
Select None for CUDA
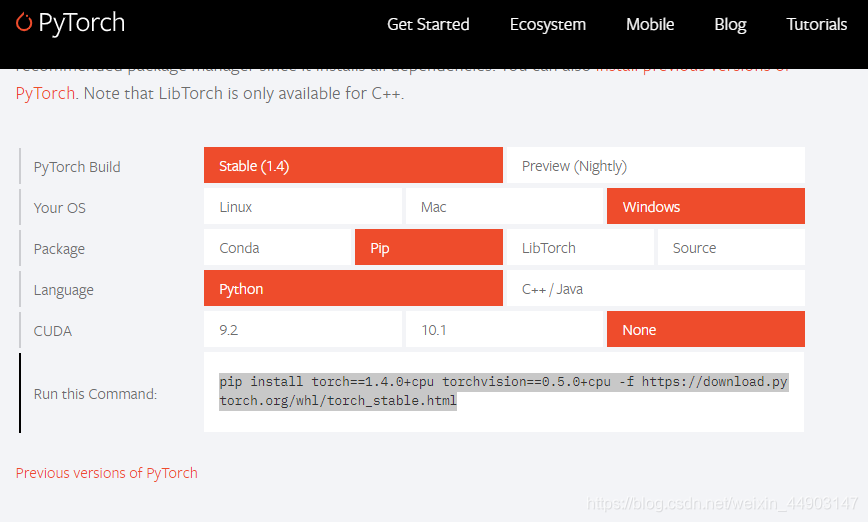706,329
